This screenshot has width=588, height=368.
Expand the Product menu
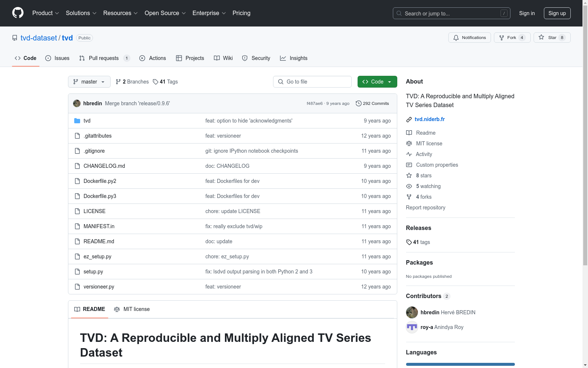coord(46,13)
